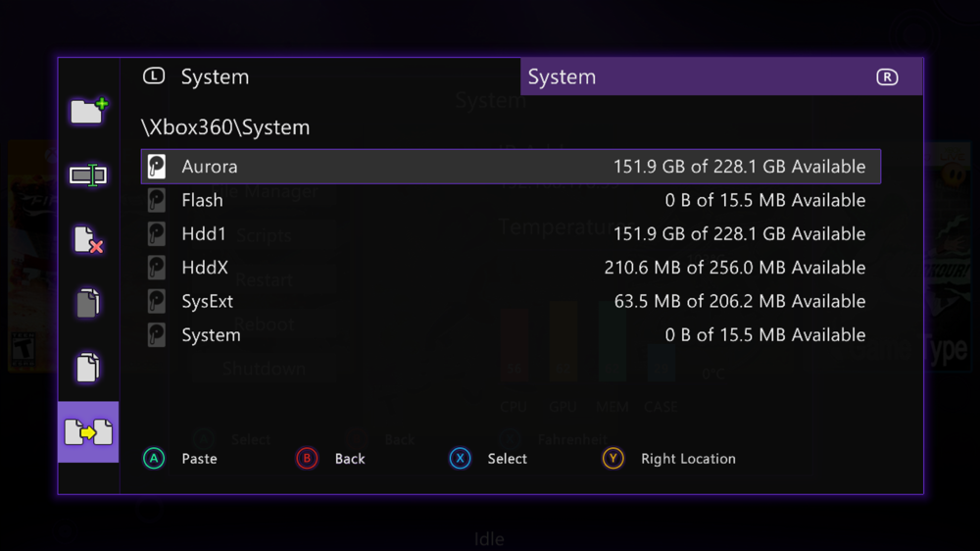Viewport: 980px width, 551px height.
Task: Click the \Xbox360\System path text
Action: point(225,127)
